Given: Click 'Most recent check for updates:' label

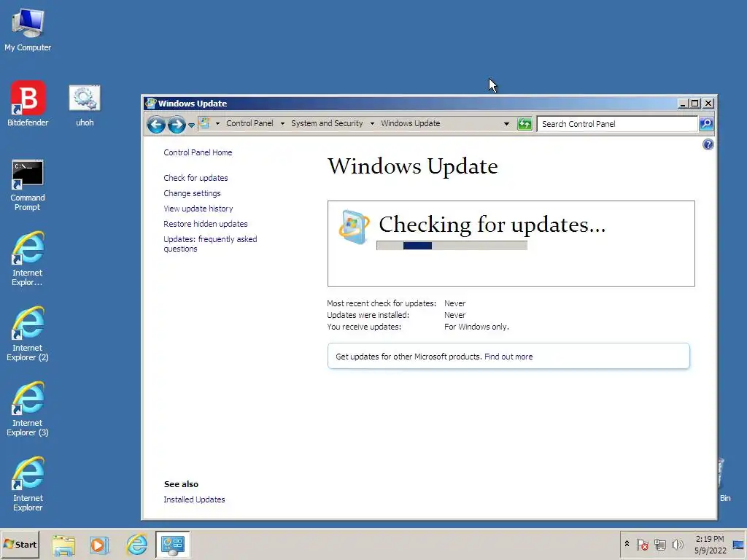Looking at the screenshot, I should click(x=382, y=303).
